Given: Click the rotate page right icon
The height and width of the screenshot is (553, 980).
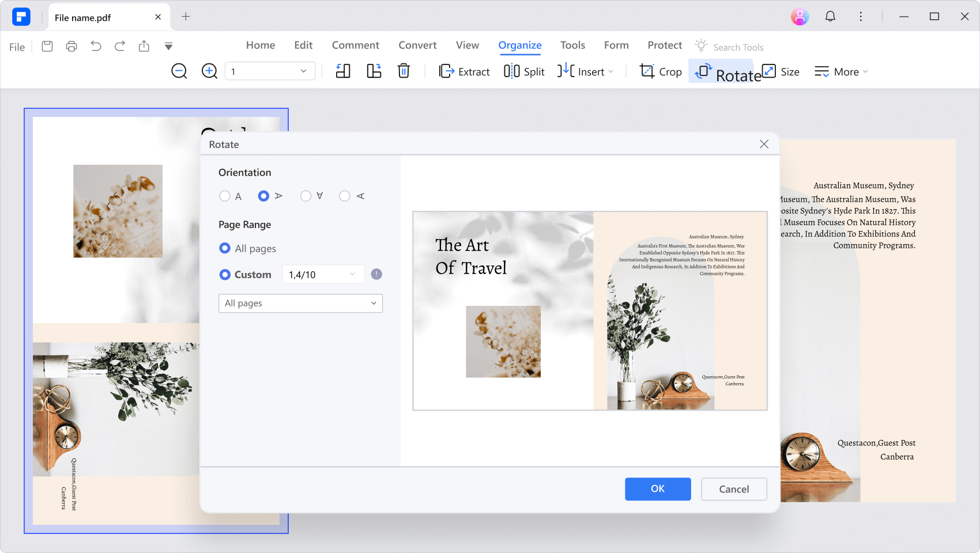Looking at the screenshot, I should point(374,71).
